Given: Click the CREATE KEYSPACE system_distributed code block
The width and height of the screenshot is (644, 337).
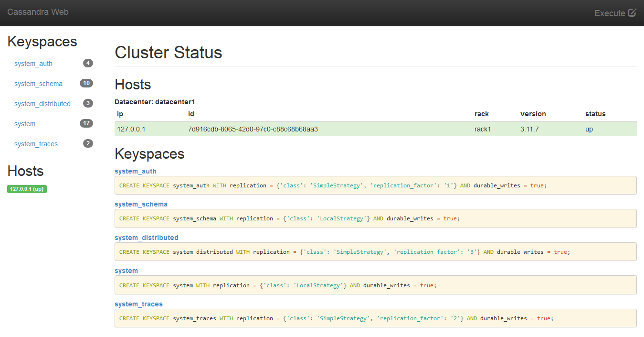Looking at the screenshot, I should pos(376,252).
